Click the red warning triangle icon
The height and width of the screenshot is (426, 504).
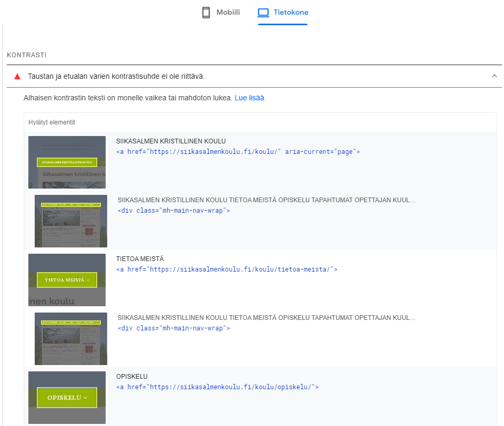tap(17, 77)
